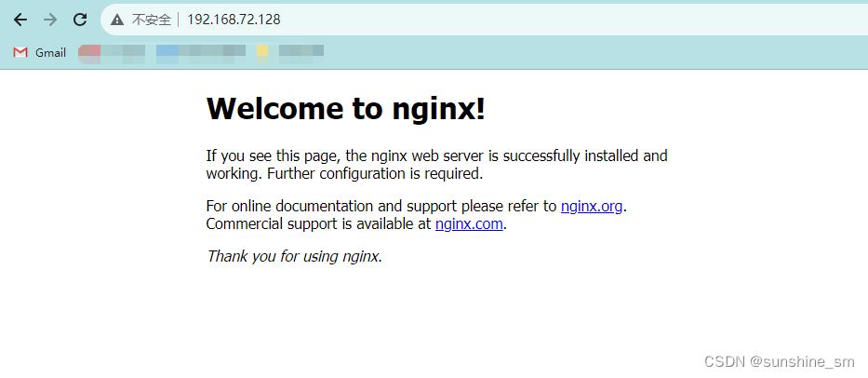868x378 pixels.
Task: Click the 'Thank you for using nginx.' text
Action: pyautogui.click(x=294, y=257)
